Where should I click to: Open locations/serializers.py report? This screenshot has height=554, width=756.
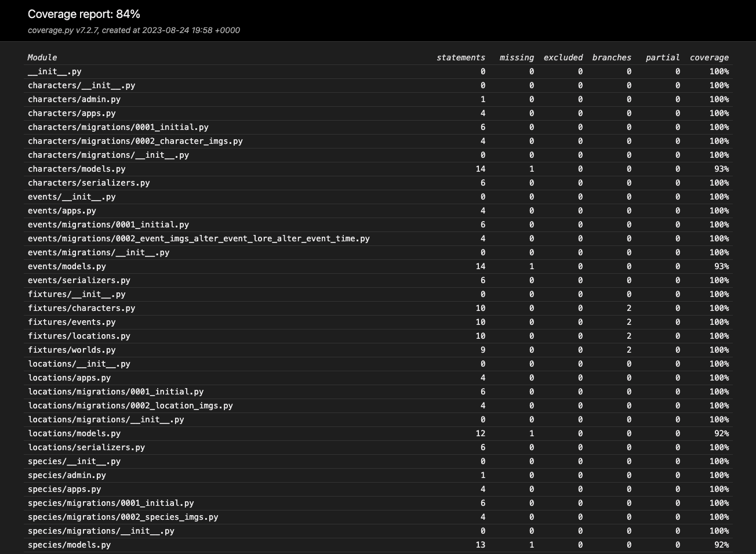86,447
